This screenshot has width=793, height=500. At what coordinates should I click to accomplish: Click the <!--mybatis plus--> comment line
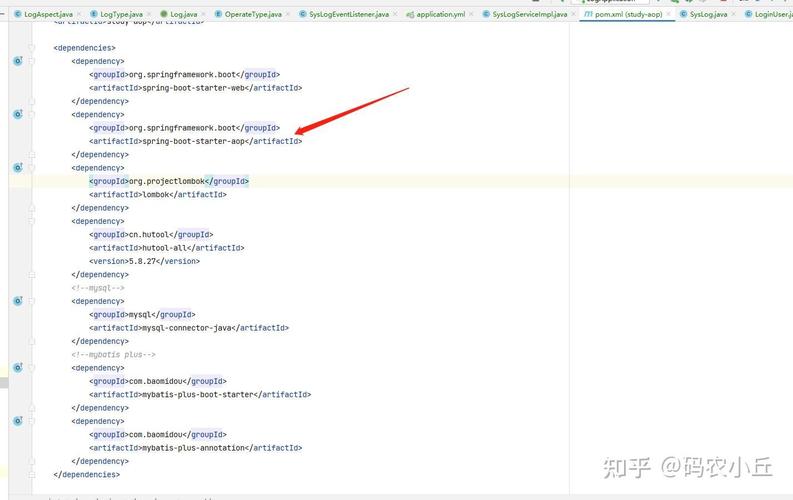click(113, 355)
